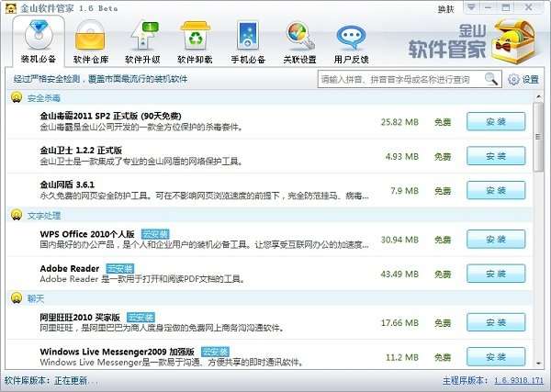Open the 软件升级 arrow icon
This screenshot has height=392, width=551.
pos(143,35)
